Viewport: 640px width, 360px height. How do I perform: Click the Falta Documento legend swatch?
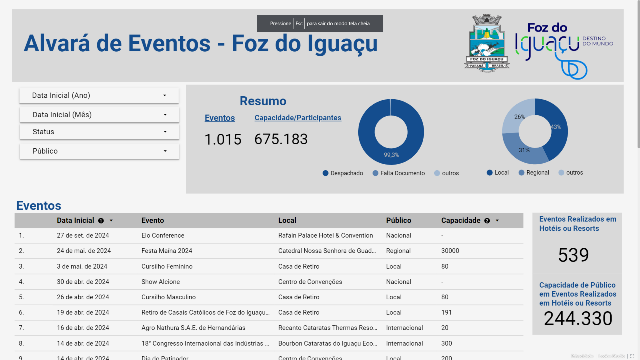(x=375, y=173)
